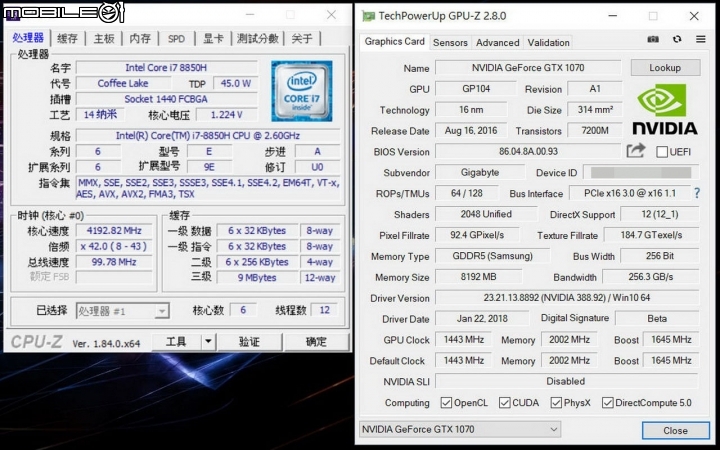720x450 pixels.
Task: Switch to the 测試分數 tab in CPU-Z
Action: coord(258,39)
